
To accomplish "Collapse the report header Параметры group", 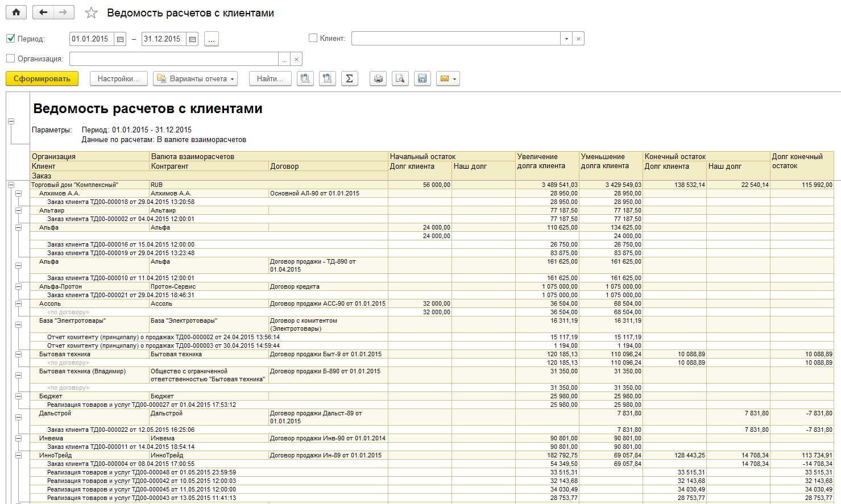I will 11,121.
